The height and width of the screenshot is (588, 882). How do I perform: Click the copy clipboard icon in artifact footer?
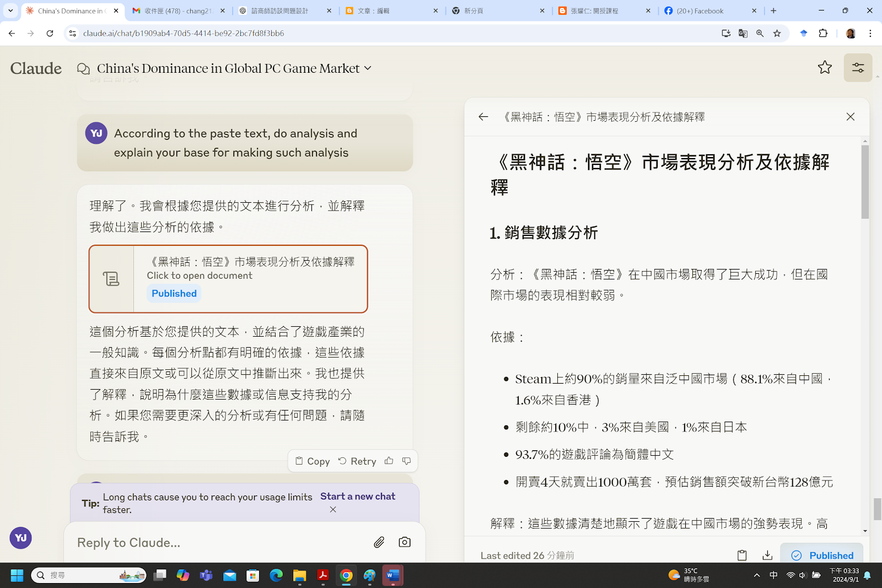pos(742,555)
